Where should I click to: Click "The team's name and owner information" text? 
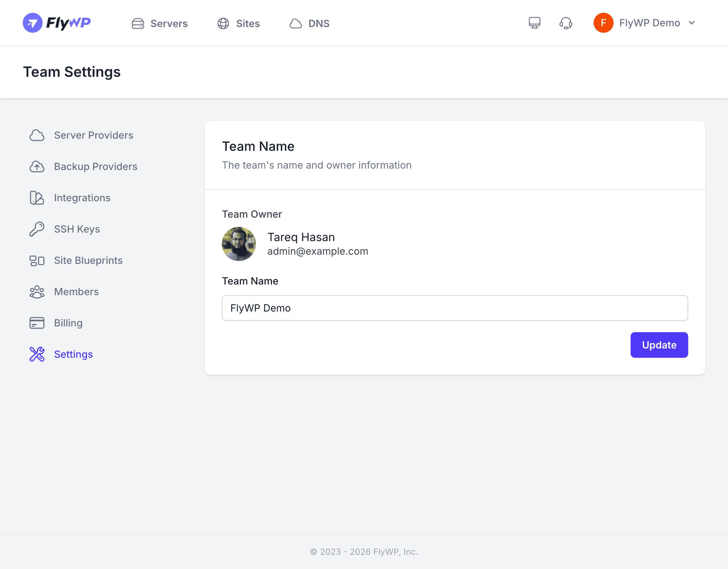(317, 165)
